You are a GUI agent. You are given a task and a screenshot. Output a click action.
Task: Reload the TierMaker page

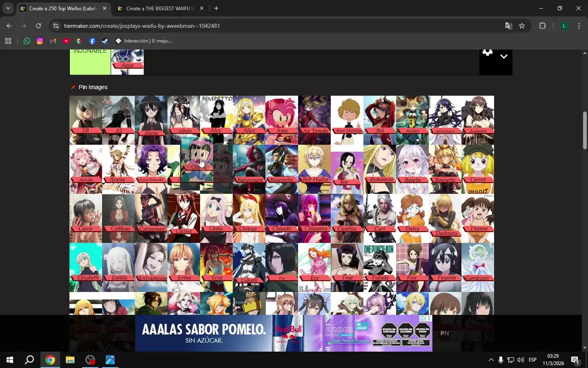38,26
